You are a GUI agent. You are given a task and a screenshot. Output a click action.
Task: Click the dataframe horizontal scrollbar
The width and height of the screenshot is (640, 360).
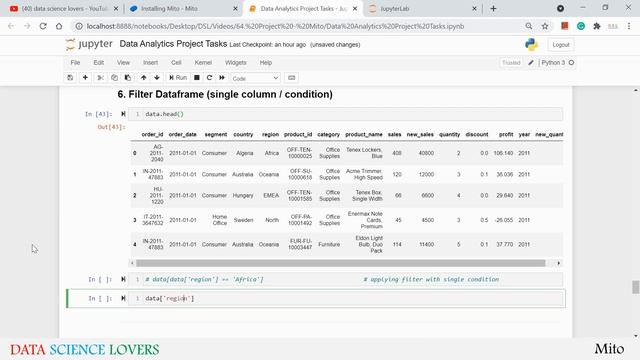(340, 263)
